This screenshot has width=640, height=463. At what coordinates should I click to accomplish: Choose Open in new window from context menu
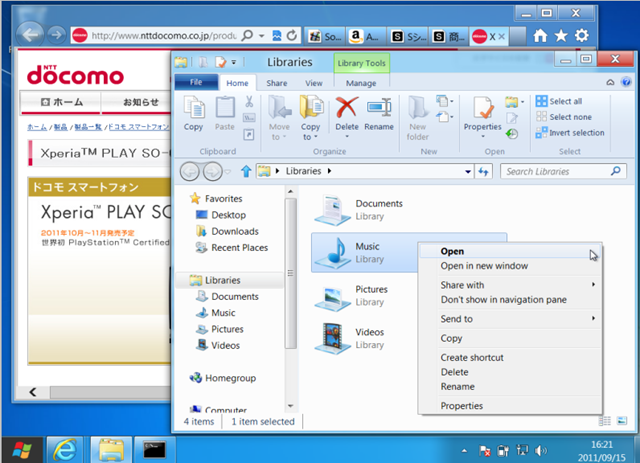(x=484, y=266)
